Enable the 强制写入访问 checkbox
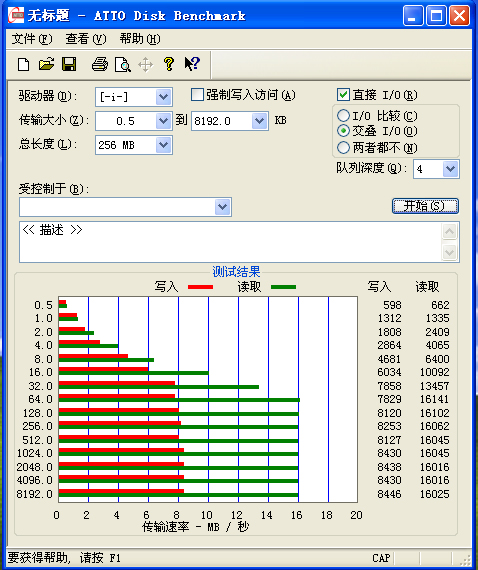Viewport: 478px width, 570px height. tap(197, 95)
